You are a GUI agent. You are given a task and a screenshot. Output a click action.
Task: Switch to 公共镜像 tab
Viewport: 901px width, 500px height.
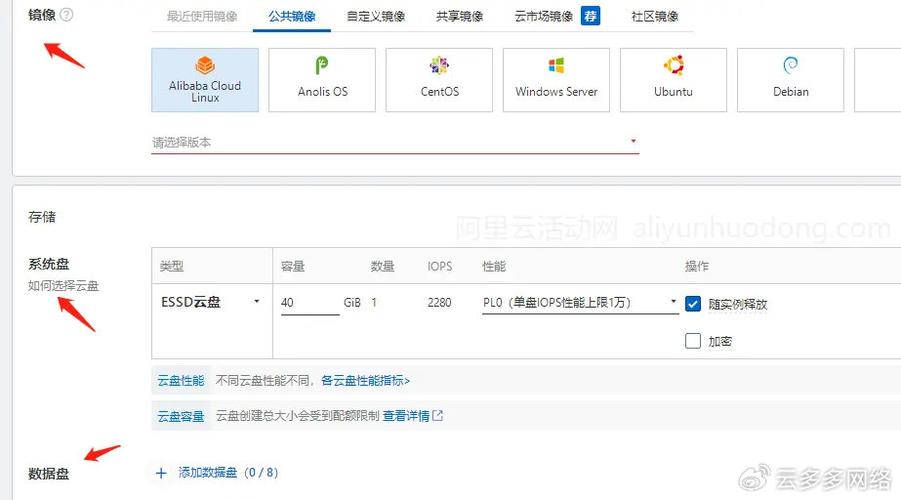(x=292, y=16)
